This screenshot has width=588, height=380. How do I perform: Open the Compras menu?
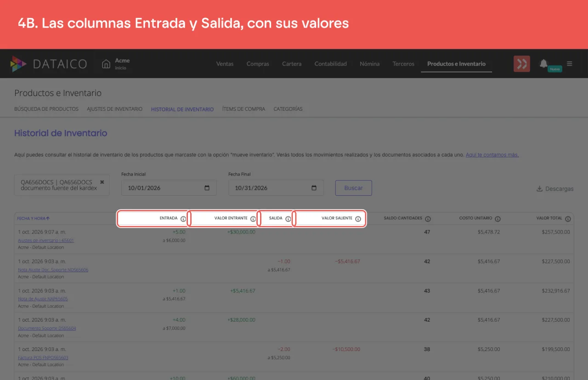[x=258, y=64]
